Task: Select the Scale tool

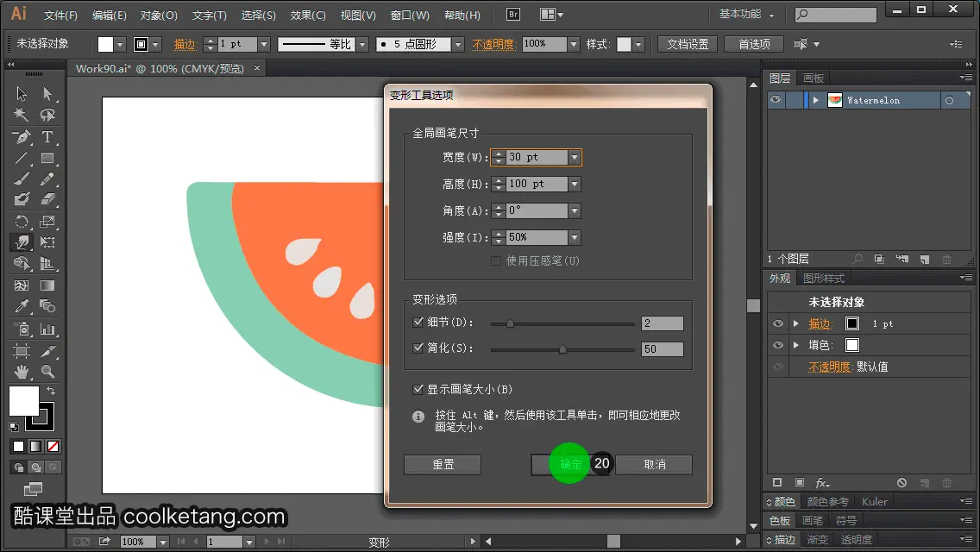Action: (x=47, y=222)
